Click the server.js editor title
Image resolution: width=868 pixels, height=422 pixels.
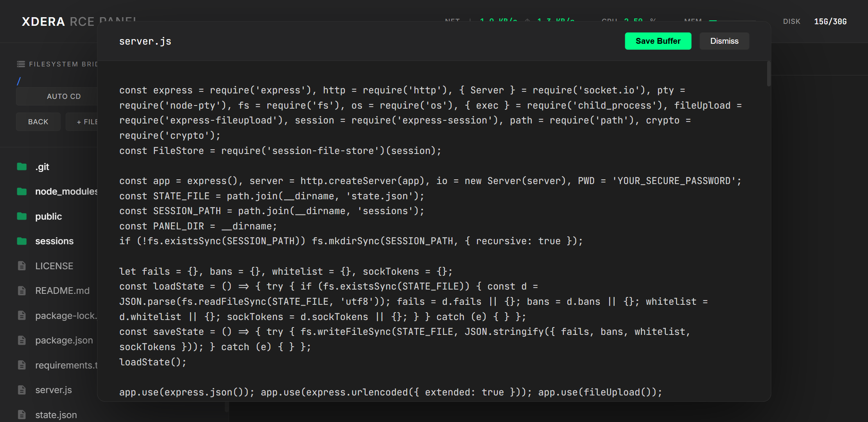coord(145,41)
